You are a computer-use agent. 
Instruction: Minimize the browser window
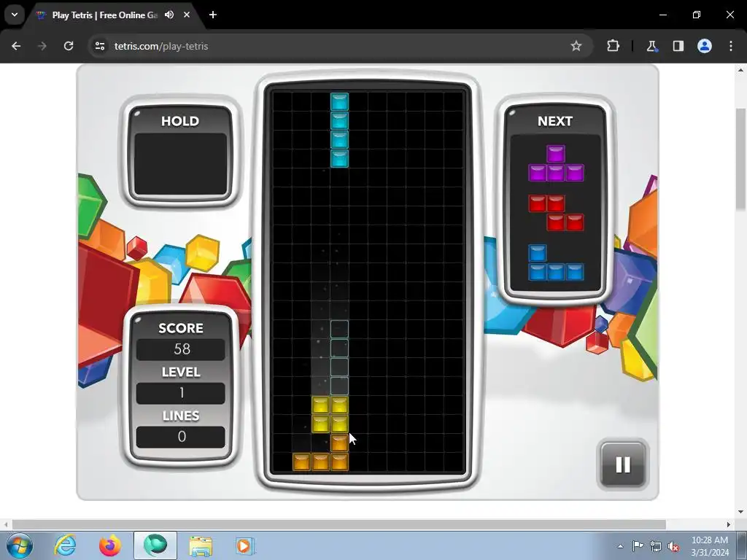click(662, 15)
